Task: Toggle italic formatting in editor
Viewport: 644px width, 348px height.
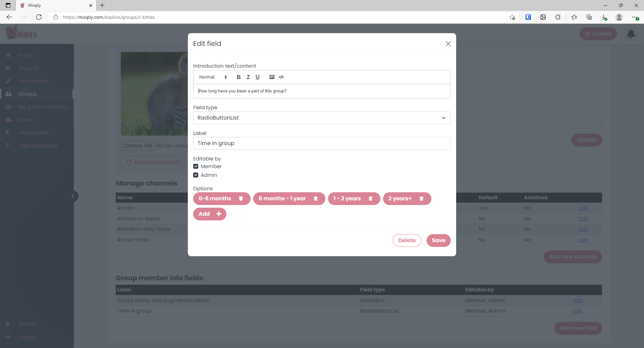Action: click(x=248, y=77)
